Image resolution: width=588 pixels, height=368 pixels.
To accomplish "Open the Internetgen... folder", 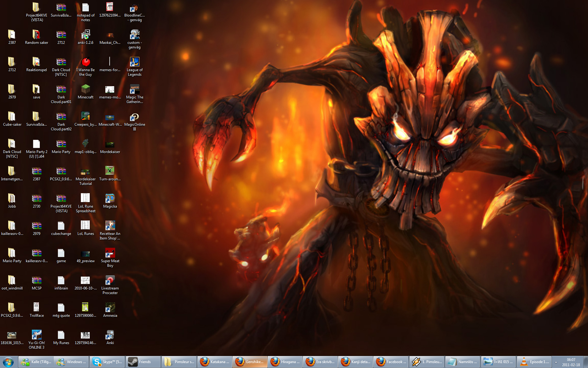I will (12, 174).
